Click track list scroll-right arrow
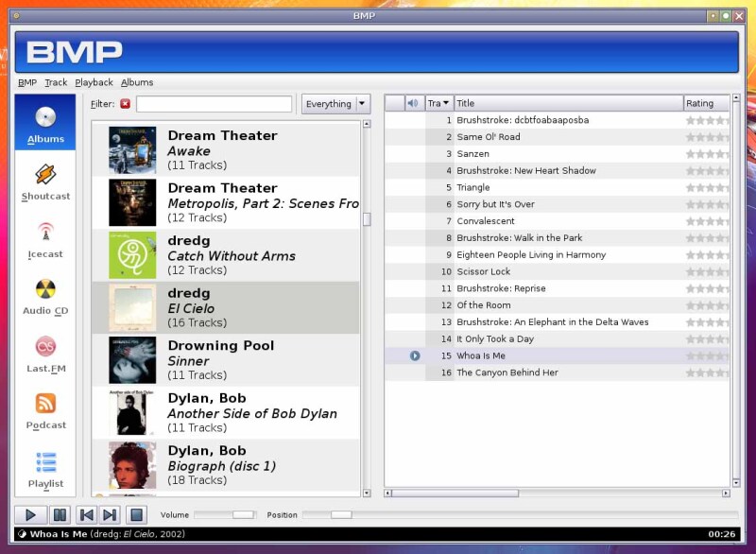Image resolution: width=756 pixels, height=554 pixels. 726,493
